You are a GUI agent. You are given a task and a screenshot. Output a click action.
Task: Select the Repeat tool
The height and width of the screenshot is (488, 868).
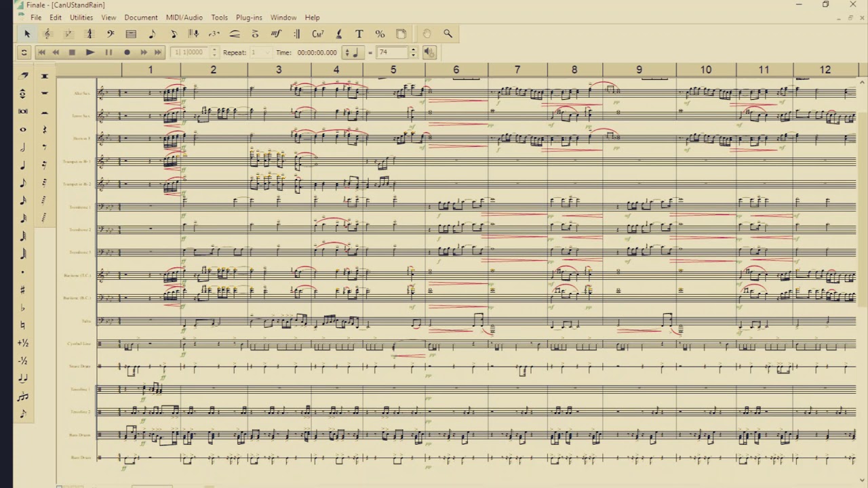coord(296,34)
